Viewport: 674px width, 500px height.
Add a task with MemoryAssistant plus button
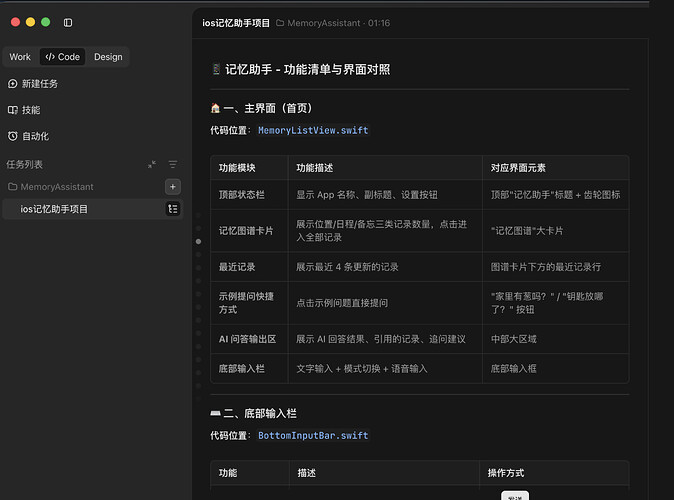point(173,187)
